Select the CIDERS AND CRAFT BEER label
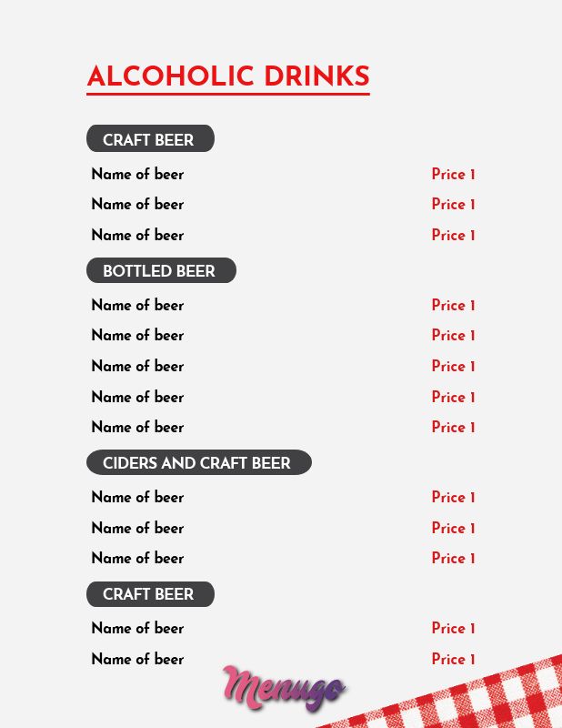This screenshot has height=728, width=562. pyautogui.click(x=198, y=462)
